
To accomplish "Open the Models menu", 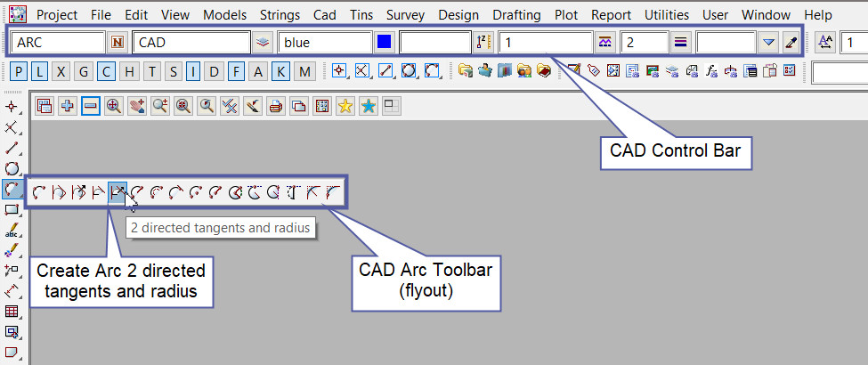I will tap(224, 15).
